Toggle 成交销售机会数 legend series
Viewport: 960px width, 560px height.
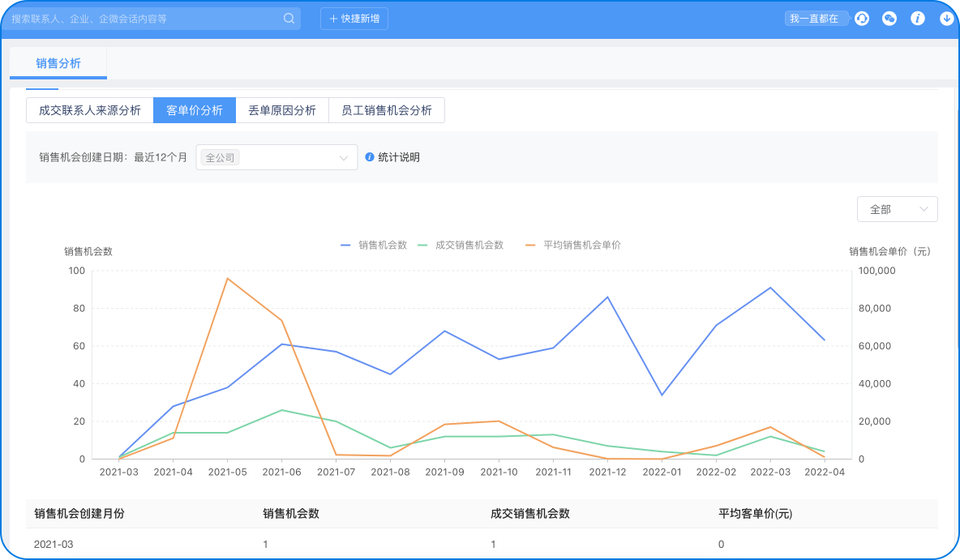point(461,245)
